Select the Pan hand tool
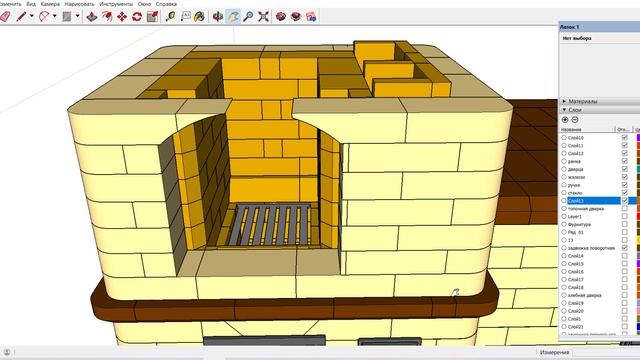 [233, 17]
